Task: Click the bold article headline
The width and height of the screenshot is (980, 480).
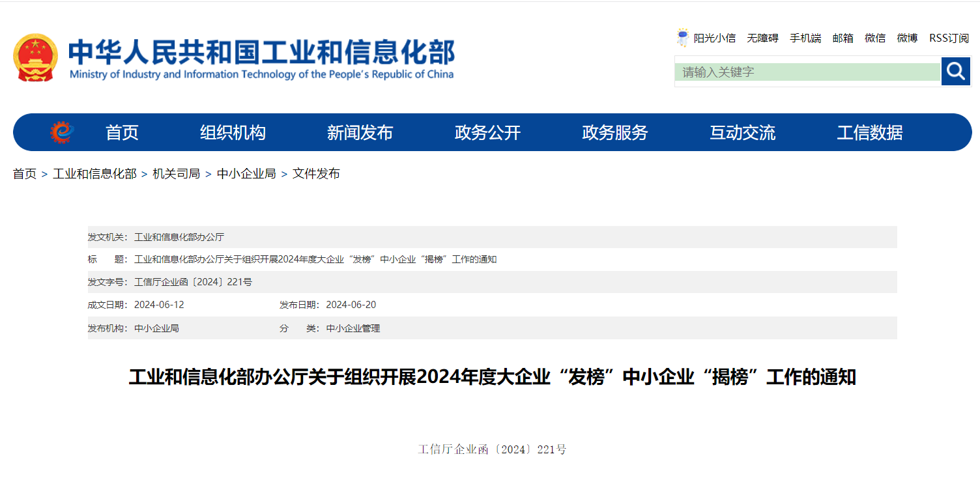Action: point(492,377)
